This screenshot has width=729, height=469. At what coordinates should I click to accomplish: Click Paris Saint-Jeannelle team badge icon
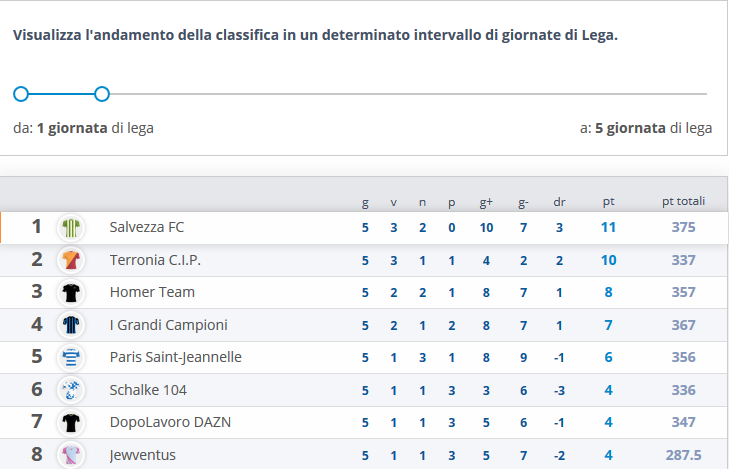tap(70, 357)
